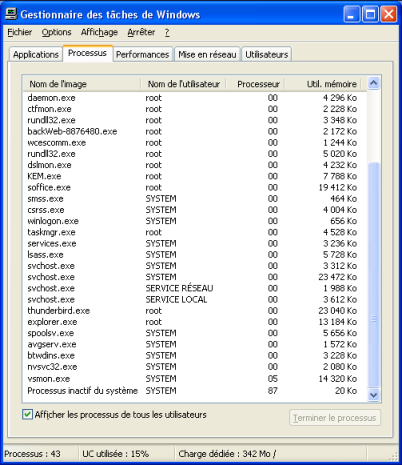402x465 pixels.
Task: Switch to the Performances tab
Action: point(143,54)
